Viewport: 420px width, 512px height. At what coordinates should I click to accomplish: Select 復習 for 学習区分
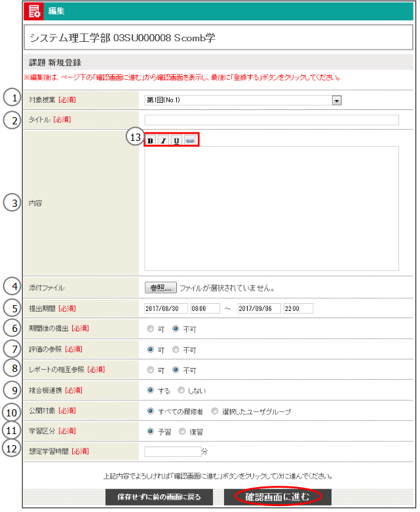coord(182,432)
